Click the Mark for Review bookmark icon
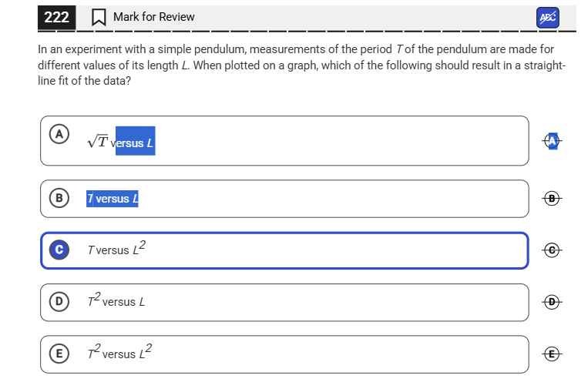 click(99, 17)
